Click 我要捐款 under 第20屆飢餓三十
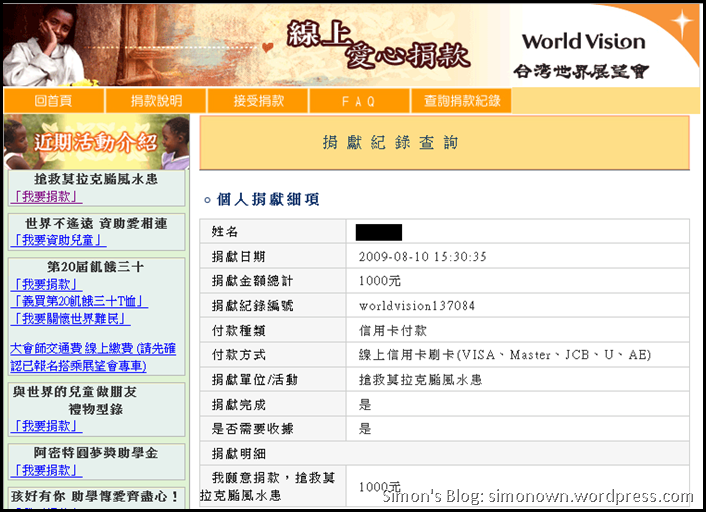This screenshot has width=706, height=512. click(46, 284)
